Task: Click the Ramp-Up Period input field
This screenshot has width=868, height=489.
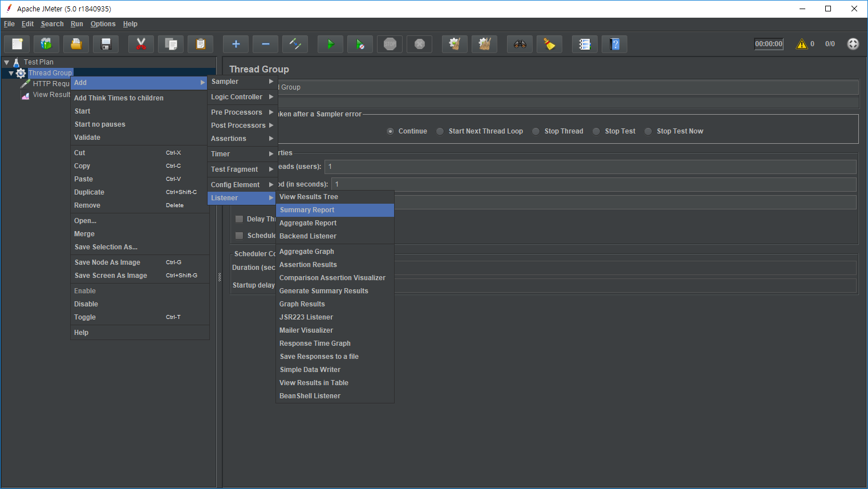Action: click(594, 184)
